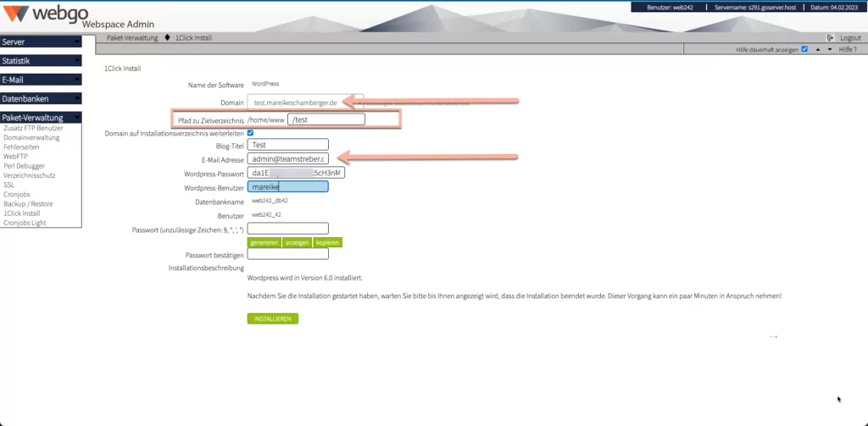The width and height of the screenshot is (868, 426).
Task: Open 1Click Install in the sidebar
Action: 21,213
